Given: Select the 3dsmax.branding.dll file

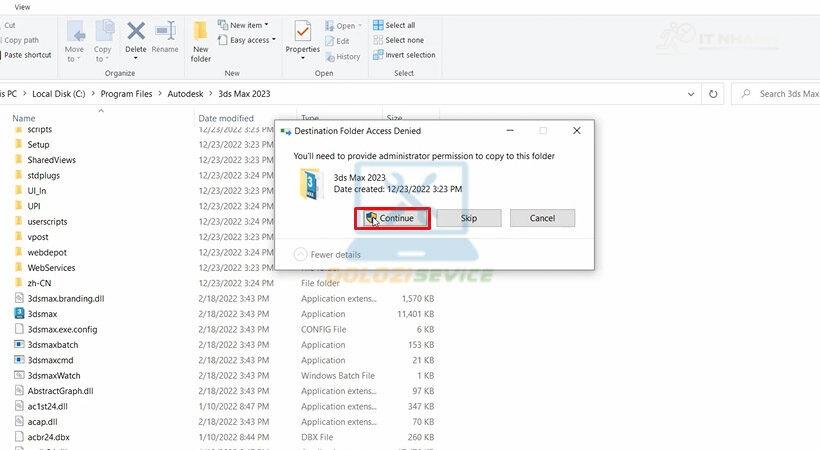Looking at the screenshot, I should point(66,299).
